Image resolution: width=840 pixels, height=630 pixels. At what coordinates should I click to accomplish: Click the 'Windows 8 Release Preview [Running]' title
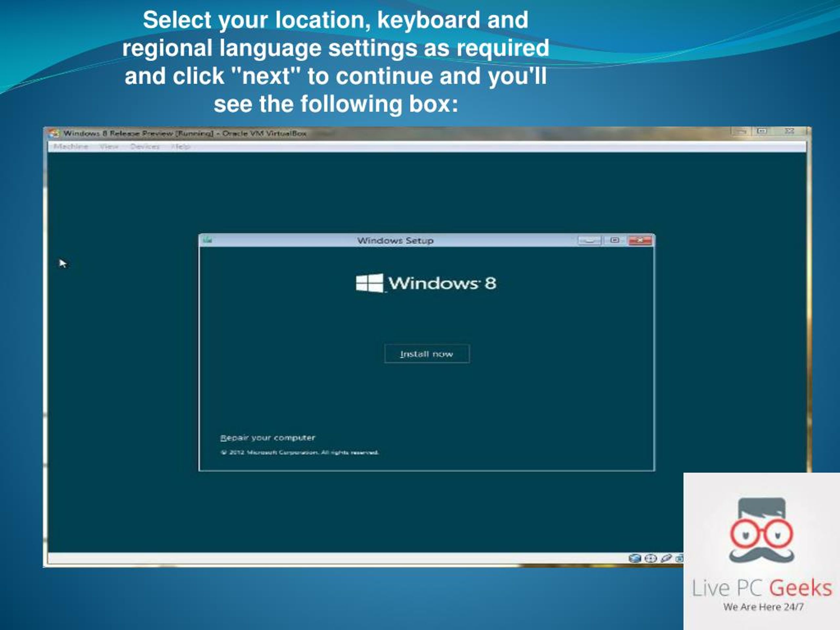click(x=138, y=133)
